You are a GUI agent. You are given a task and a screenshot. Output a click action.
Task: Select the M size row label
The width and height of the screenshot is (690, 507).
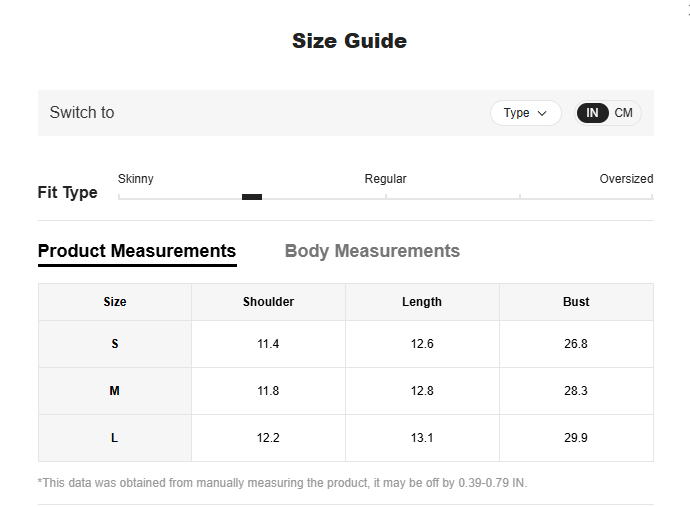(x=115, y=391)
